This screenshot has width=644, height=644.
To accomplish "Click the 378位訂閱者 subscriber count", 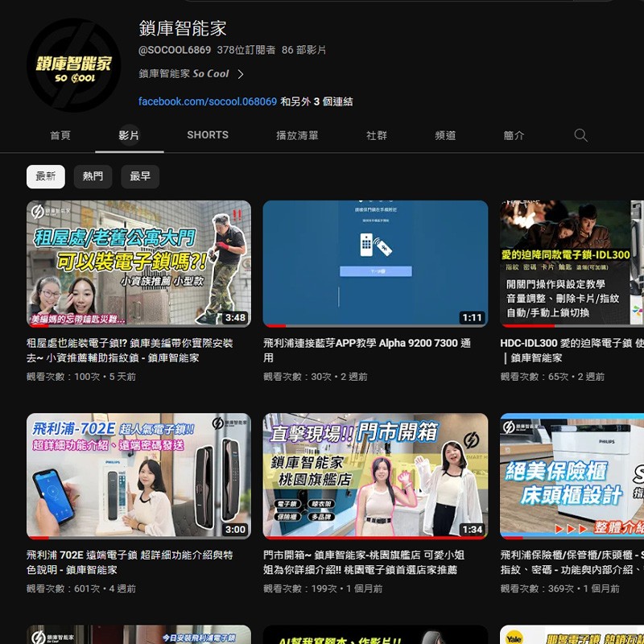I will click(x=246, y=50).
